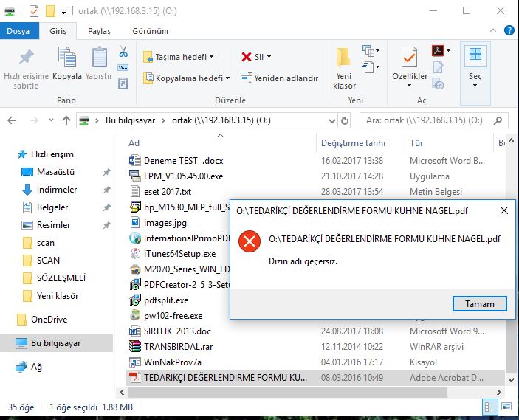Click the search box for ortak drive
Viewport: 519px width, 420px height.
coord(432,120)
